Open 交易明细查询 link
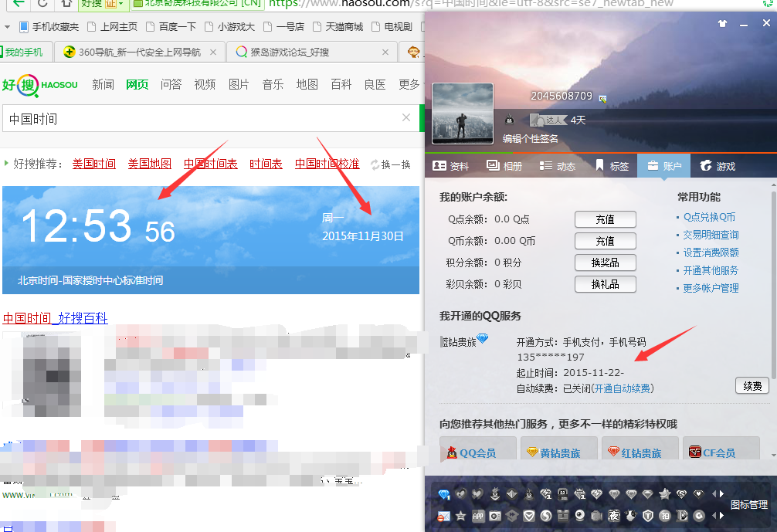Image resolution: width=777 pixels, height=532 pixels. coord(711,235)
